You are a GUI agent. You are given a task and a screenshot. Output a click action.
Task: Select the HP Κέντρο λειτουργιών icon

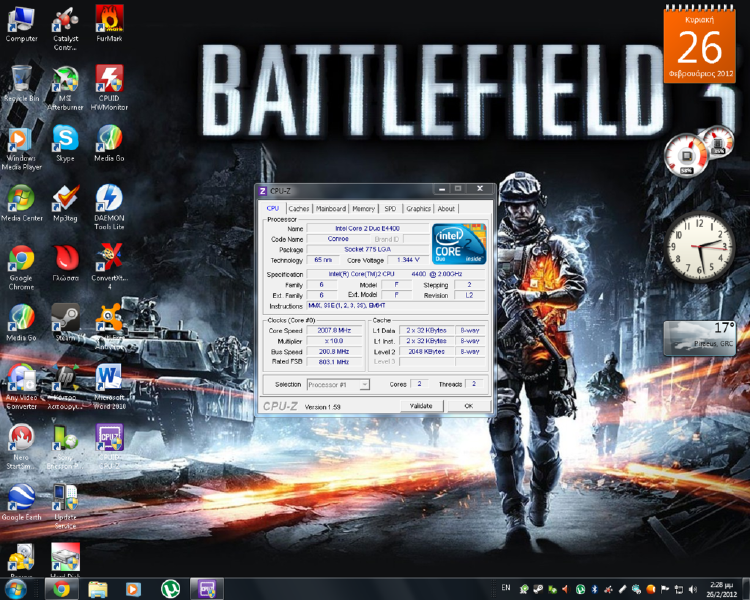pyautogui.click(x=66, y=387)
